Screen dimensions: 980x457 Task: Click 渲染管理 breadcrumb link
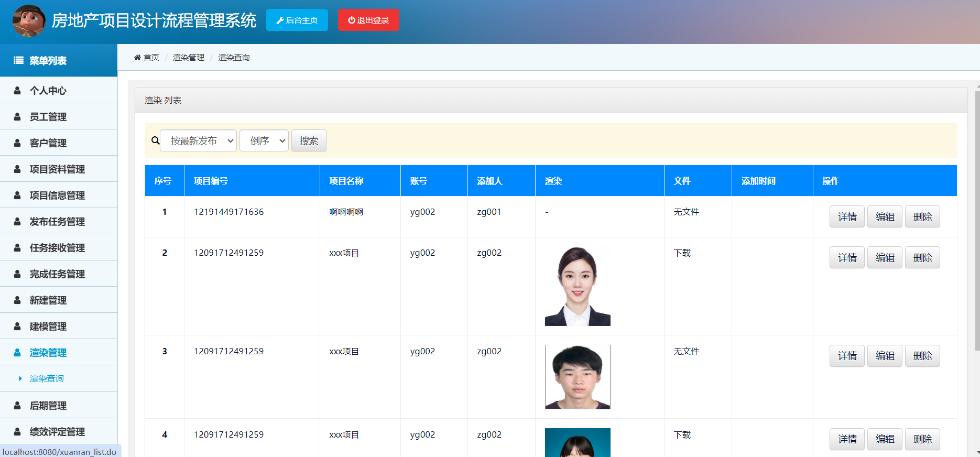(189, 58)
